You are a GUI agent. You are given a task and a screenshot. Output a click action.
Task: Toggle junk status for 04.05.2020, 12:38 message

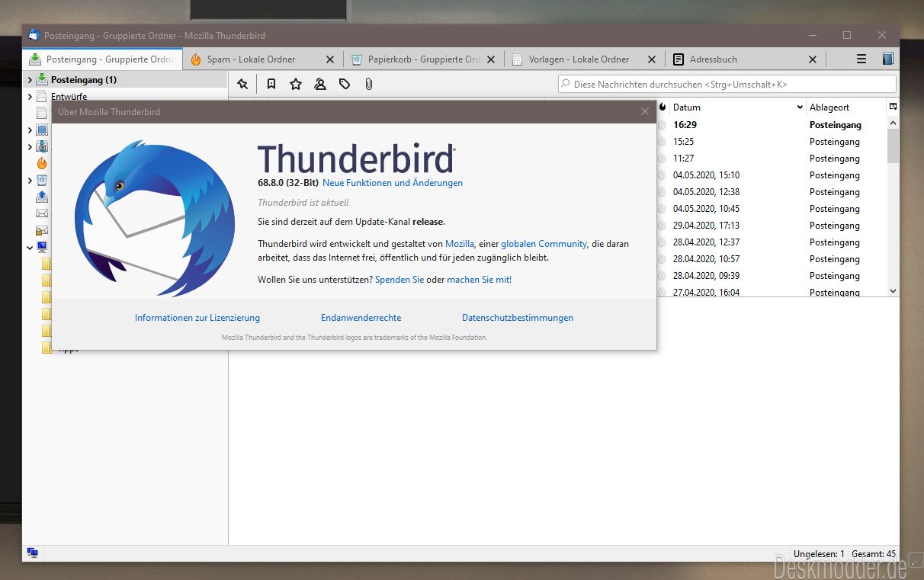[x=662, y=192]
